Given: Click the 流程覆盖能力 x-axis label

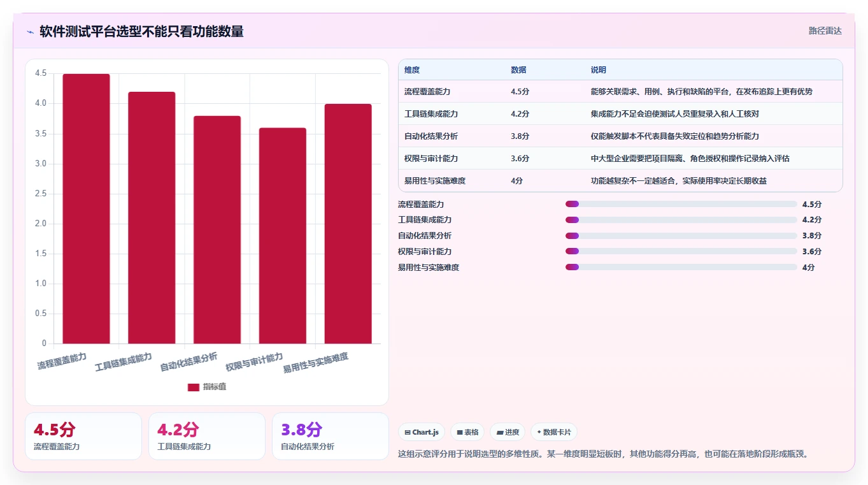Looking at the screenshot, I should [62, 360].
